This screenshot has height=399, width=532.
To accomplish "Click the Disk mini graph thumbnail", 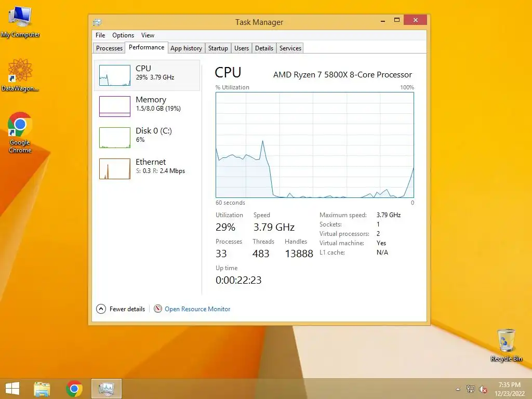I will coord(115,138).
